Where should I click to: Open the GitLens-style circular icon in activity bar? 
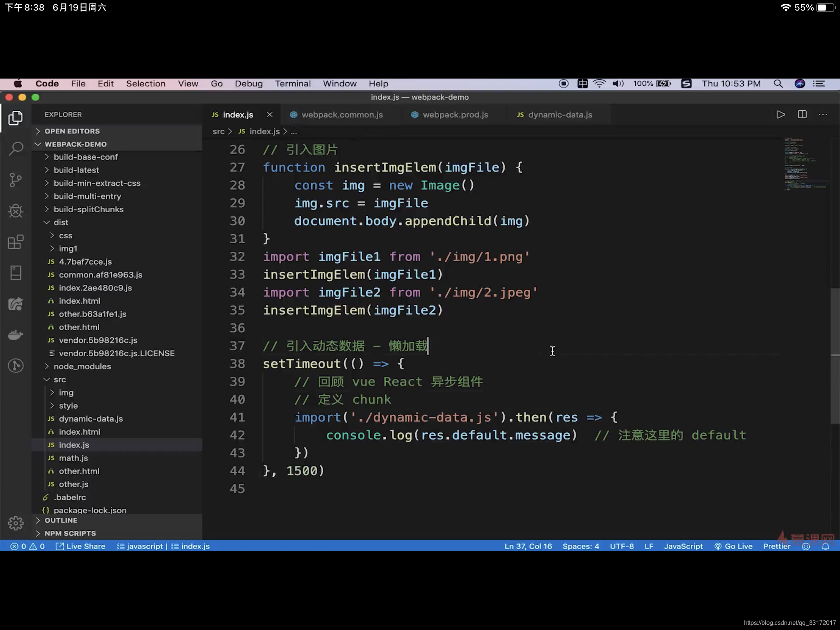[x=15, y=366]
